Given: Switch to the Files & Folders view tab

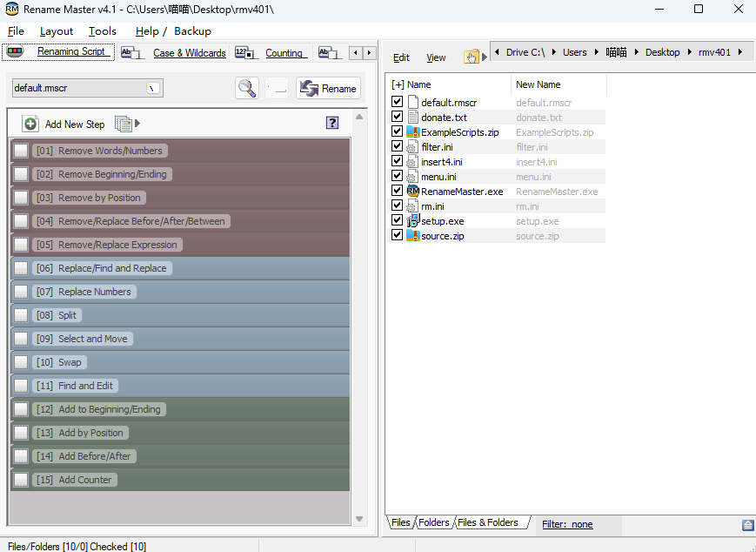Looking at the screenshot, I should point(488,522).
